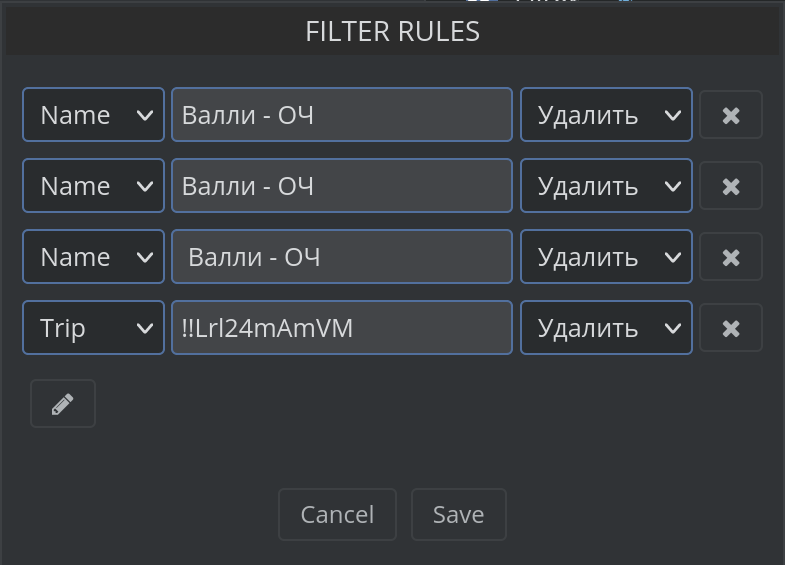This screenshot has height=565, width=785.
Task: Expand the Name type dropdown in second rule
Action: [x=93, y=186]
